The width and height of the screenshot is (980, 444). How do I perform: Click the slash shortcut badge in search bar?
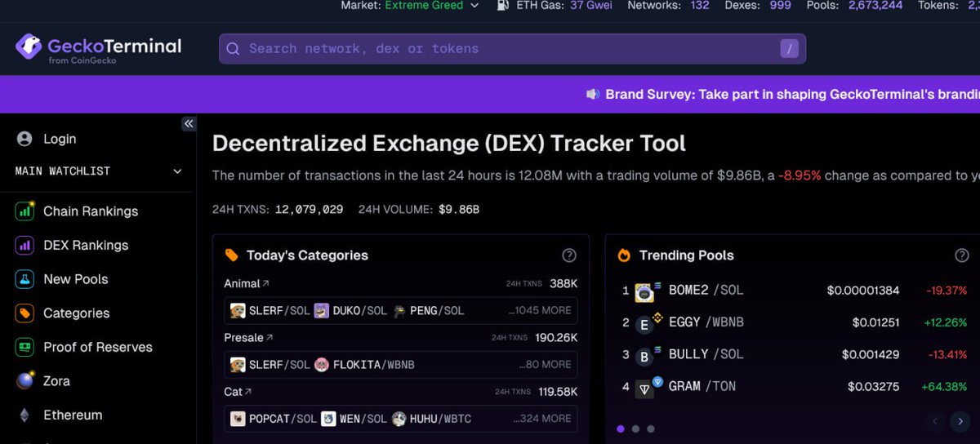(789, 49)
